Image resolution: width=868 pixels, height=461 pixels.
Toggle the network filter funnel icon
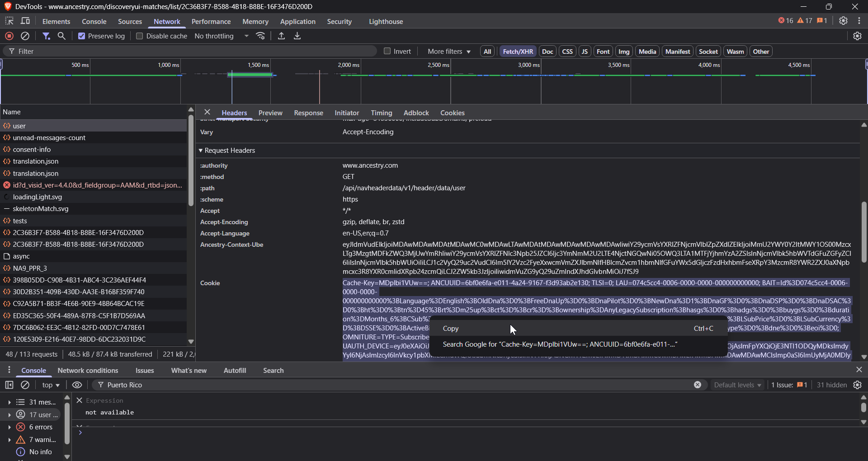click(46, 36)
